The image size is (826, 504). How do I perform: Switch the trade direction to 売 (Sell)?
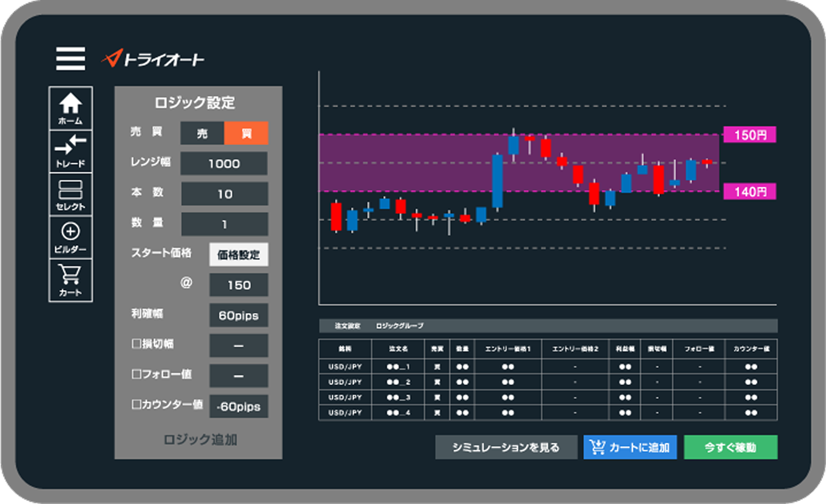click(202, 134)
